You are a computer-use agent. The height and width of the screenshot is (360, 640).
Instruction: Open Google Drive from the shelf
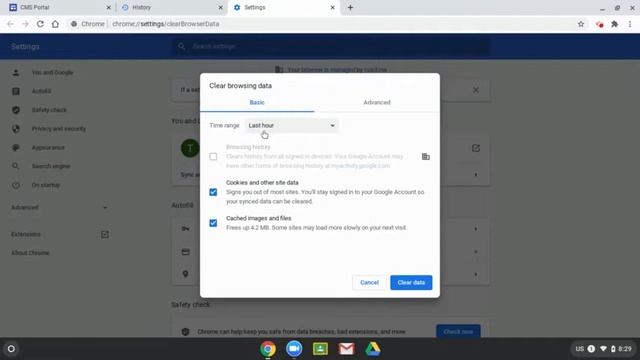pos(373,349)
